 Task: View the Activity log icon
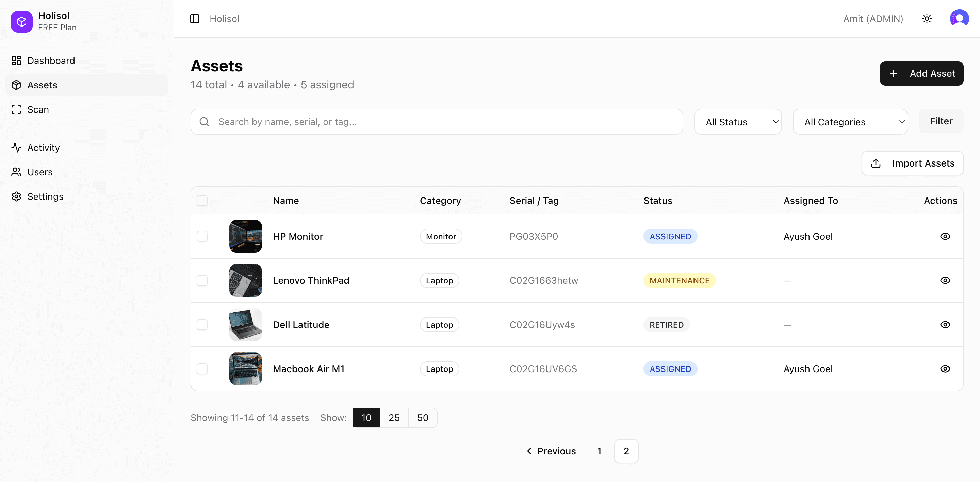16,147
